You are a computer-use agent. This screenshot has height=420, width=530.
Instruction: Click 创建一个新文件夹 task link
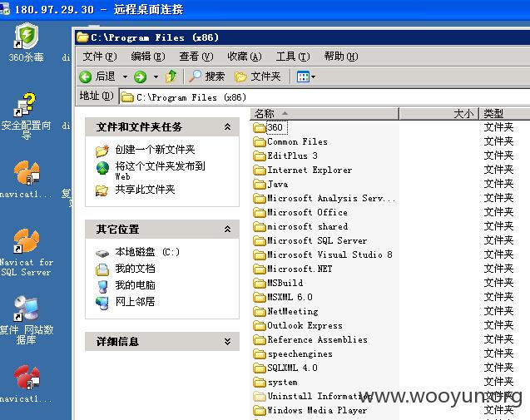[155, 150]
